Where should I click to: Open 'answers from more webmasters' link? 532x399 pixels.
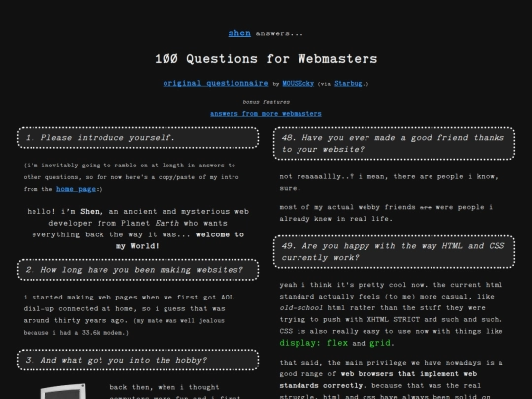(266, 114)
